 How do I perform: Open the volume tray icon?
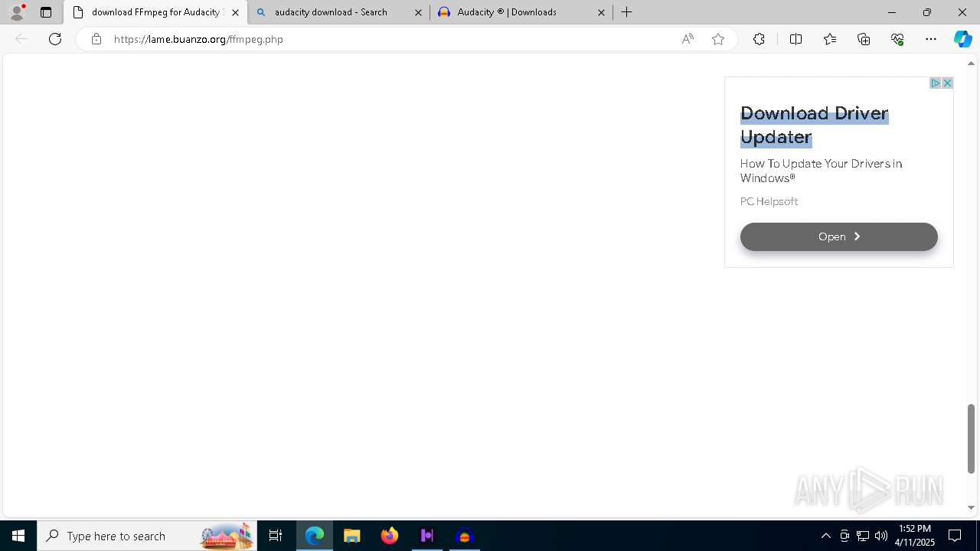coord(881,536)
